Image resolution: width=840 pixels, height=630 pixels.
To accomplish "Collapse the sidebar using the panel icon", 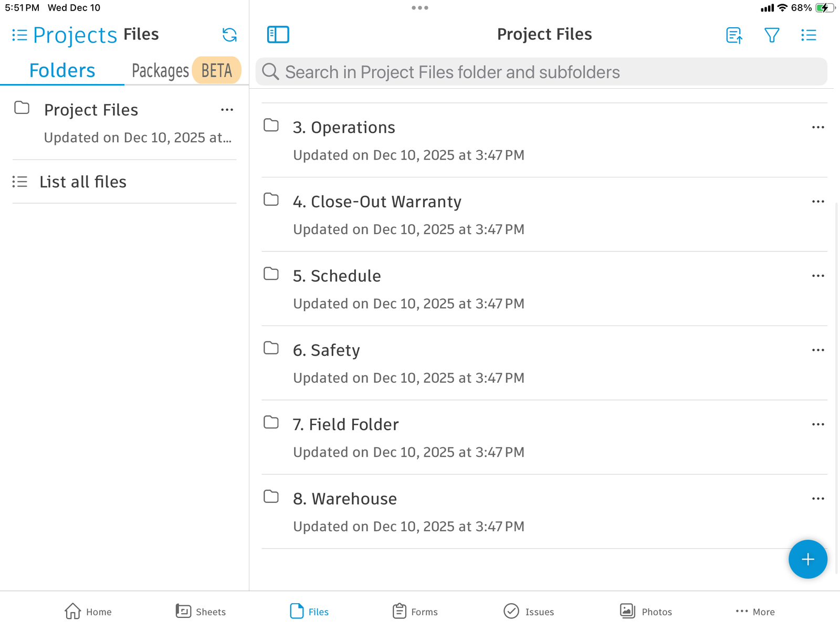I will 278,34.
